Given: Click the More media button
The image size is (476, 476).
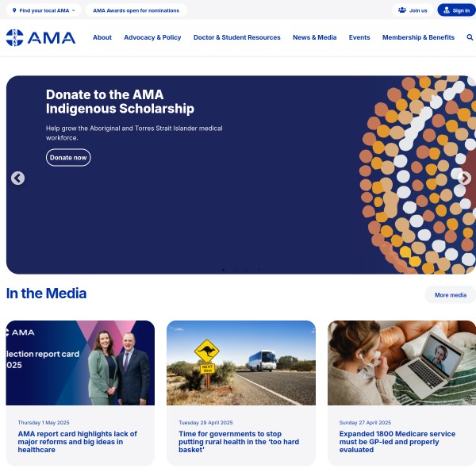Looking at the screenshot, I should (451, 295).
